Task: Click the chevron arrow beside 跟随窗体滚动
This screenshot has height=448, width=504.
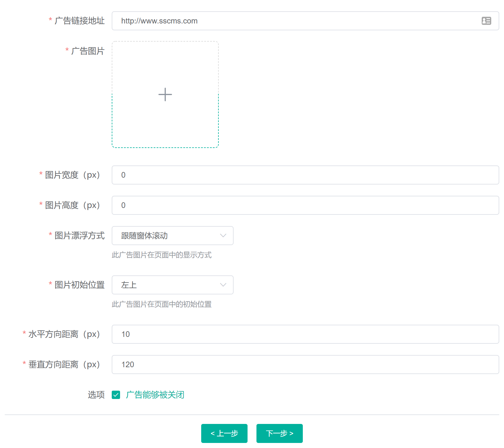Action: point(223,236)
